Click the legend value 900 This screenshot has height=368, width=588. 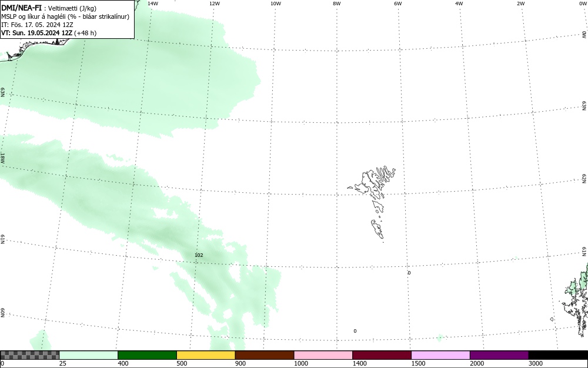[x=240, y=363]
